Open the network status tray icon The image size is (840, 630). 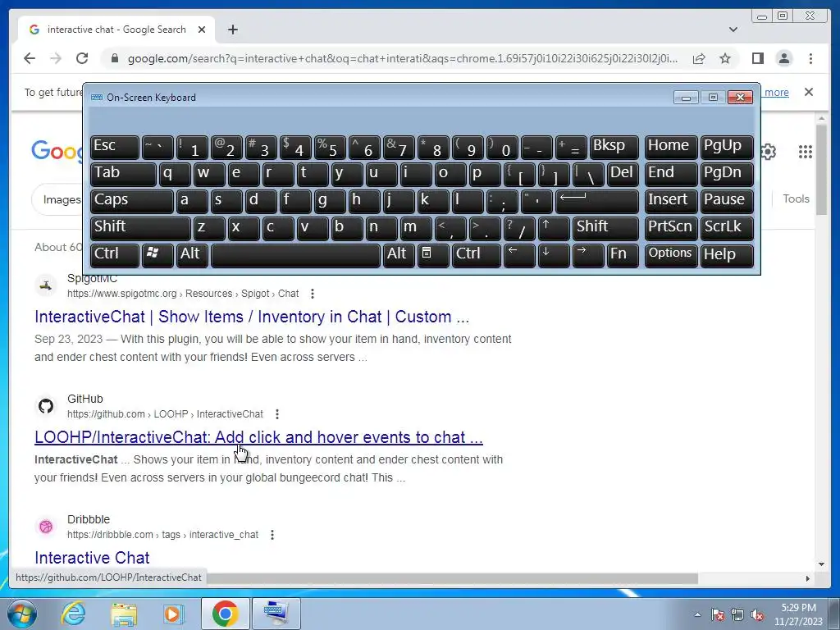tap(737, 615)
